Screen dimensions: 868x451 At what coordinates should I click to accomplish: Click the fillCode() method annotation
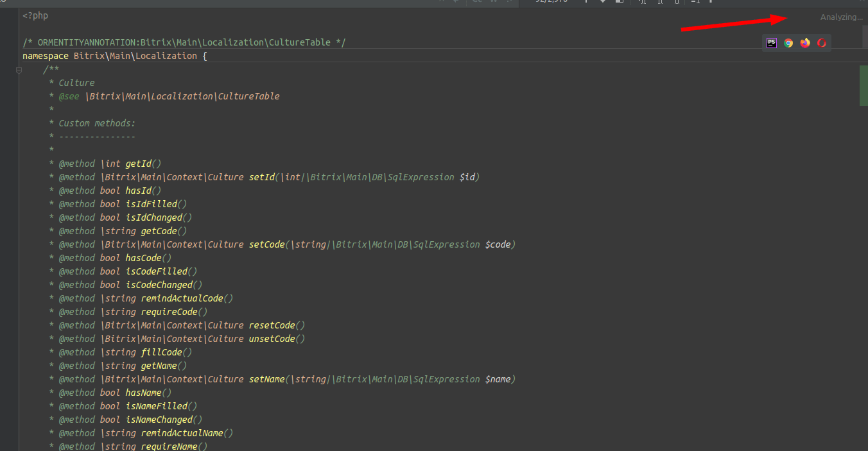coord(125,352)
